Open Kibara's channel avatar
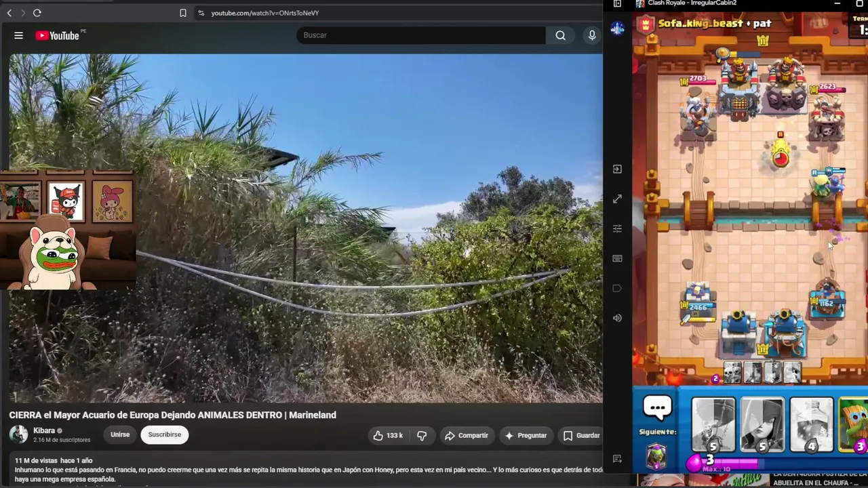The height and width of the screenshot is (488, 868). (x=19, y=434)
